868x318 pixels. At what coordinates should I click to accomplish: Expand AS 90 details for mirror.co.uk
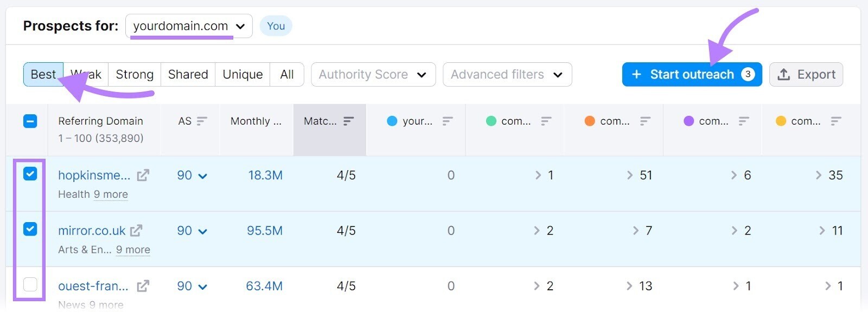(x=203, y=231)
